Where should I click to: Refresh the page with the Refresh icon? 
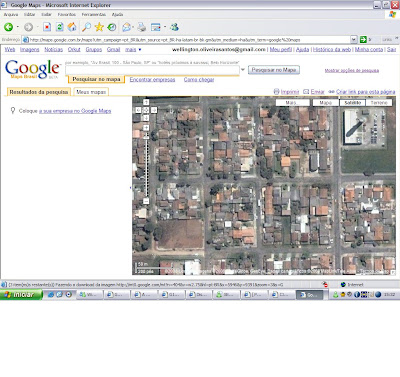pyautogui.click(x=60, y=27)
